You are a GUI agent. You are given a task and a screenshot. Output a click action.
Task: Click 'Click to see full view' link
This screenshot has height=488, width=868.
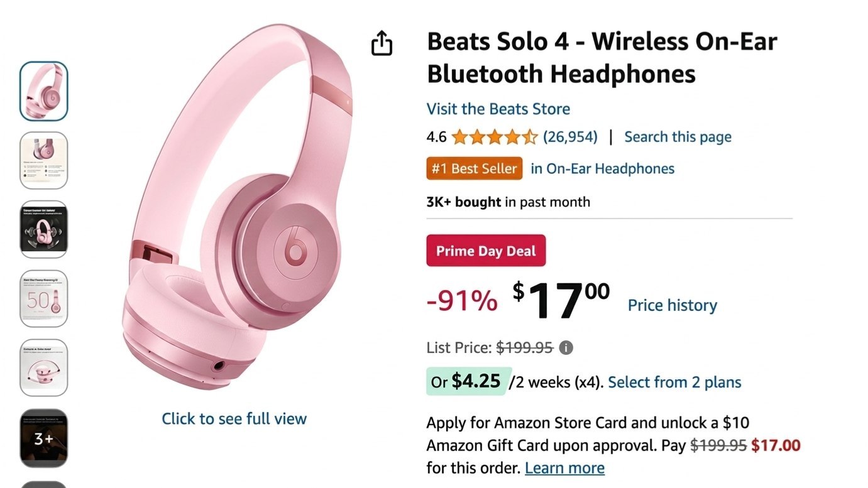pyautogui.click(x=234, y=419)
